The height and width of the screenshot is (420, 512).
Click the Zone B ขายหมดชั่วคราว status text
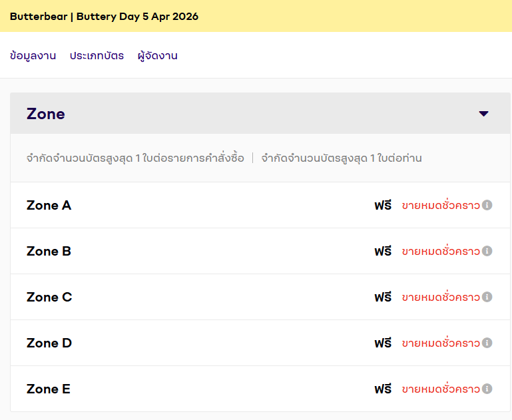(x=441, y=251)
